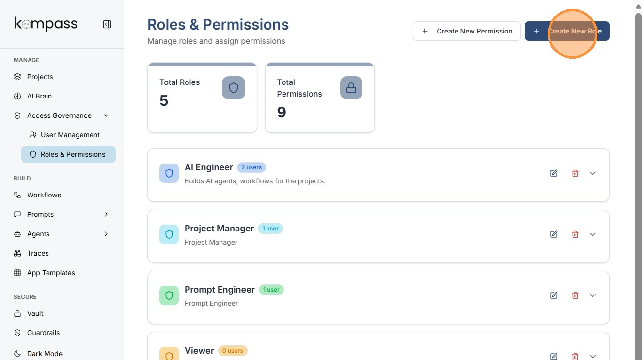Collapse the sidebar with the panel icon
Screen dimensions: 644x360
pyautogui.click(x=107, y=24)
